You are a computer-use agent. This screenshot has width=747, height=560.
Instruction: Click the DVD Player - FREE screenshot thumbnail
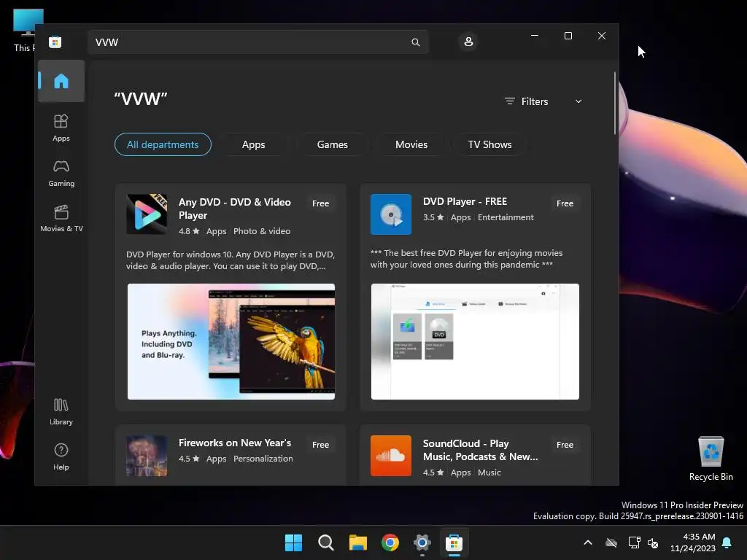[x=475, y=341]
